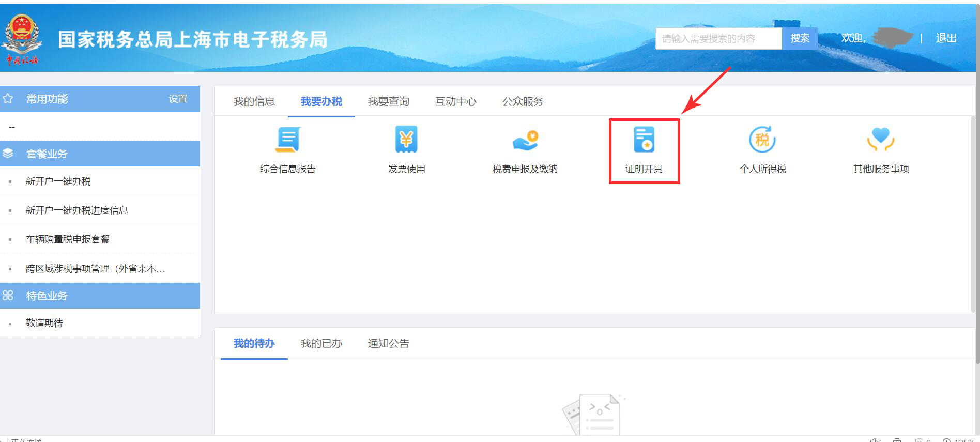
Task: Click the 搜索 search button
Action: [800, 38]
